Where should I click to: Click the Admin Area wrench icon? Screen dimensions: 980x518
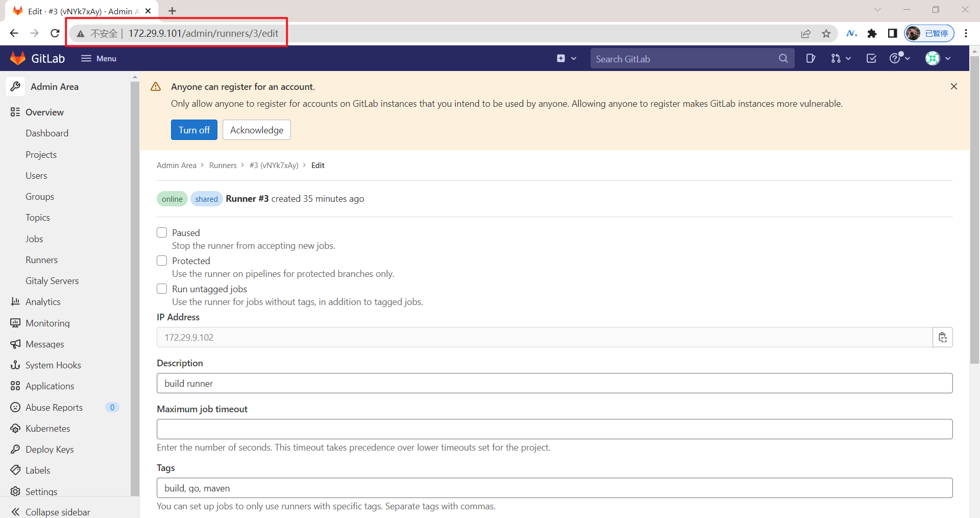coord(15,86)
